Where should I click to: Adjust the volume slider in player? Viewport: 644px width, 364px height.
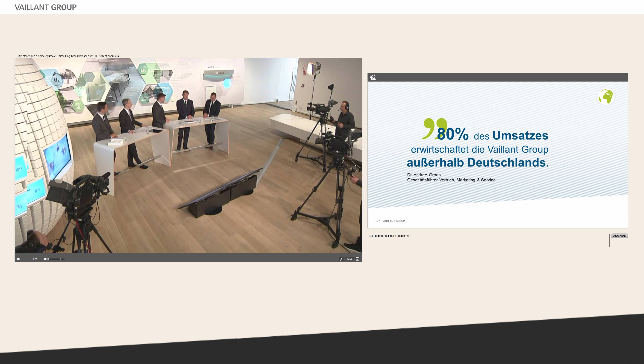[x=57, y=259]
